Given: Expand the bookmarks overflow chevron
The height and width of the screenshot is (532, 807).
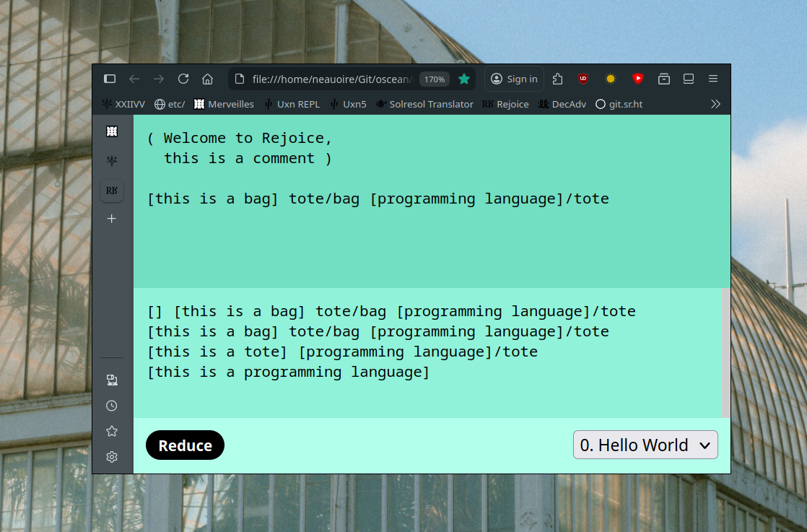Looking at the screenshot, I should 715,104.
